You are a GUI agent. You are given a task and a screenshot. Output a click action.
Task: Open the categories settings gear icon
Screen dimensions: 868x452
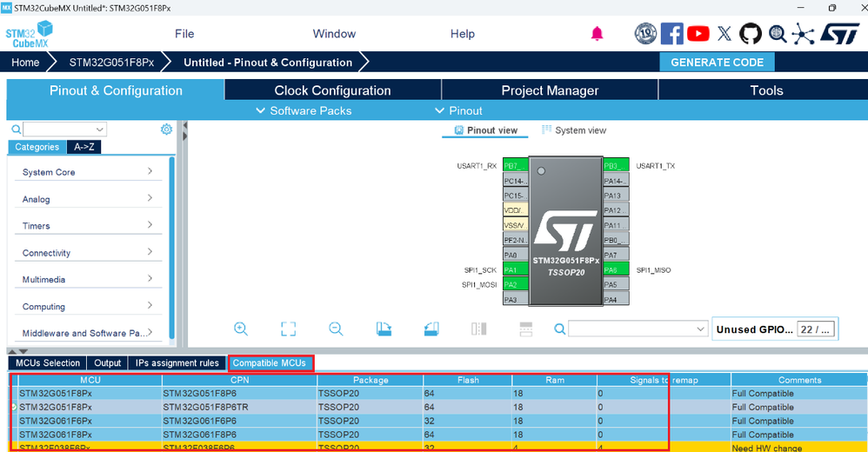pos(166,130)
